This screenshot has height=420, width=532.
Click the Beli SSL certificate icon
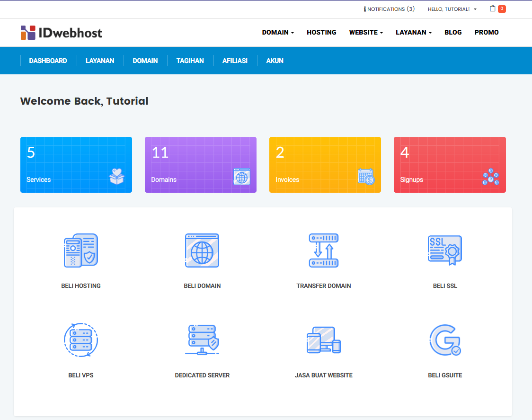tap(445, 250)
